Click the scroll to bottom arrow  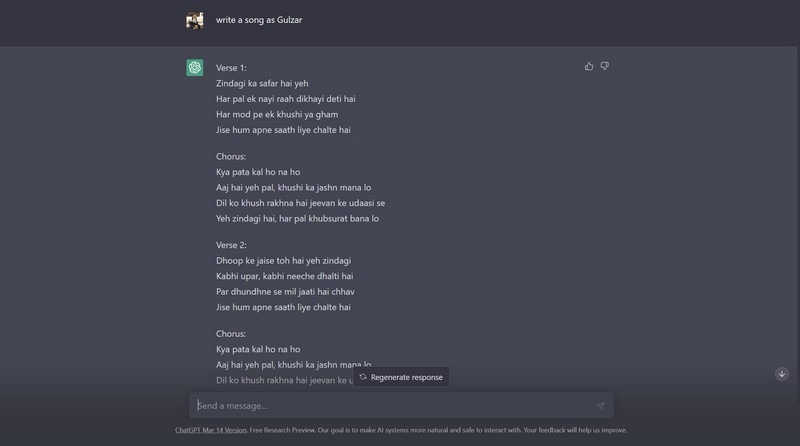click(x=782, y=374)
